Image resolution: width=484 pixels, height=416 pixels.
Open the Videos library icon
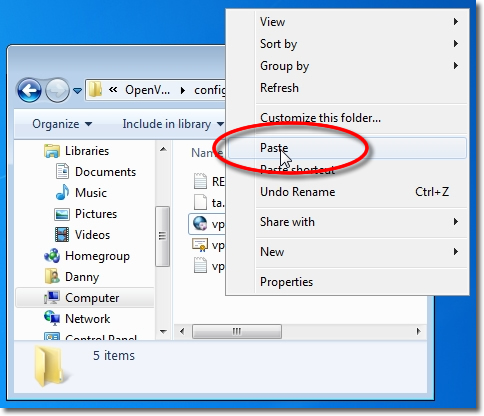pyautogui.click(x=62, y=235)
